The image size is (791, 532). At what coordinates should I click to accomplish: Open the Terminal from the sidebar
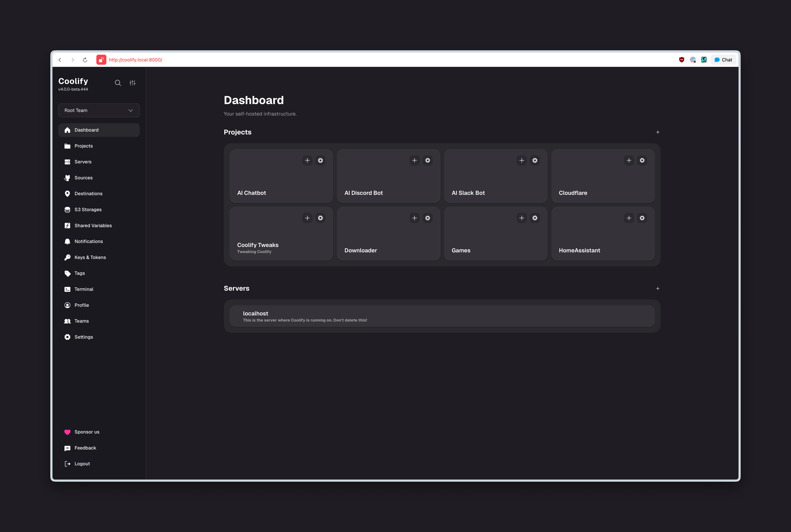pyautogui.click(x=83, y=289)
